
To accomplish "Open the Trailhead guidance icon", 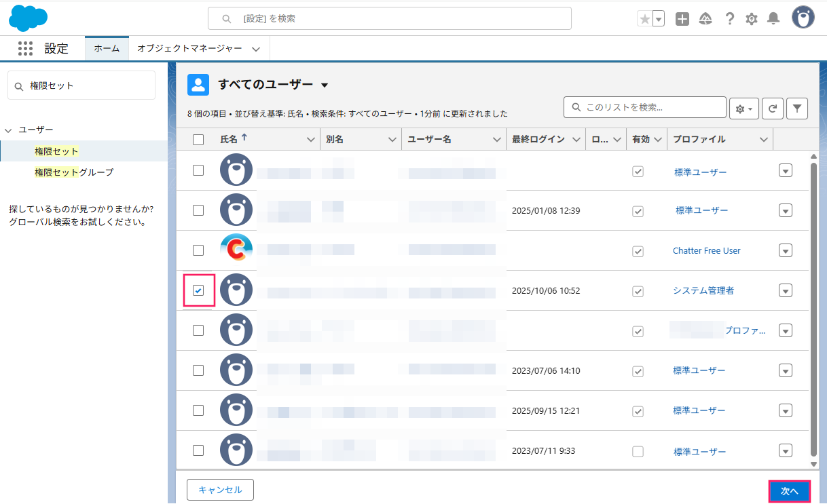I will click(x=705, y=19).
